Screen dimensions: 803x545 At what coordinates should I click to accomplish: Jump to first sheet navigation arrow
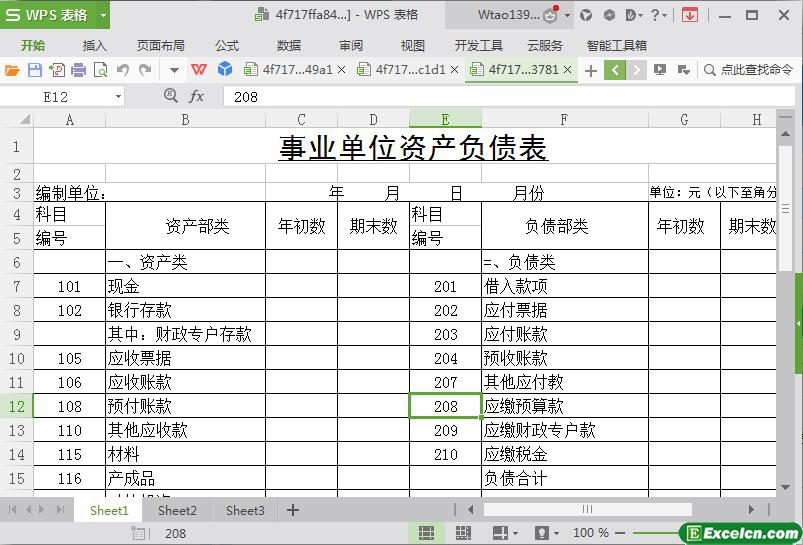[12, 510]
